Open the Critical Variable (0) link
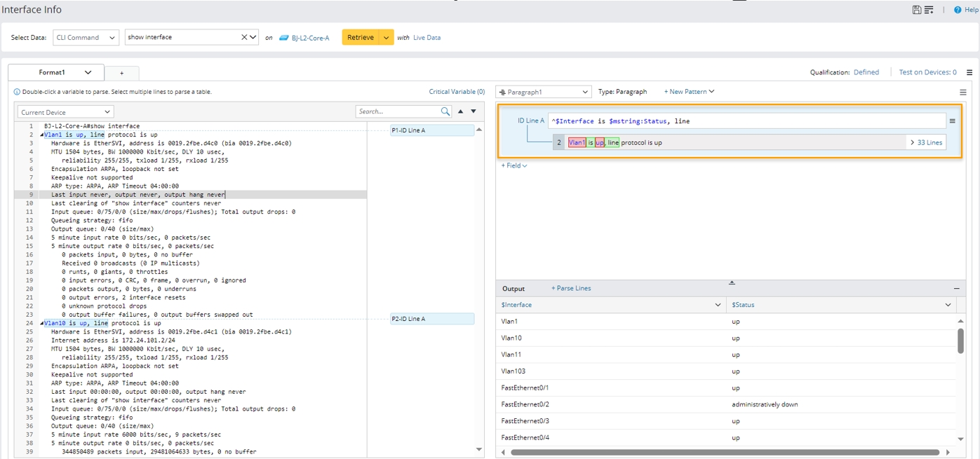Image resolution: width=980 pixels, height=459 pixels. coord(457,92)
